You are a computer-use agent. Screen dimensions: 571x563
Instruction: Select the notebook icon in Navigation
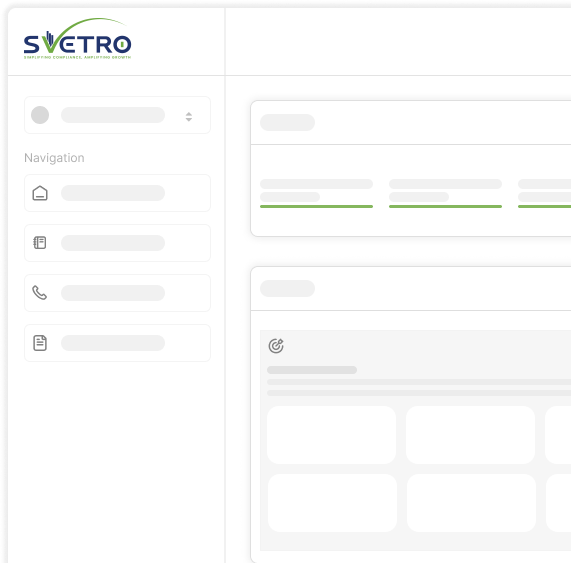point(40,243)
